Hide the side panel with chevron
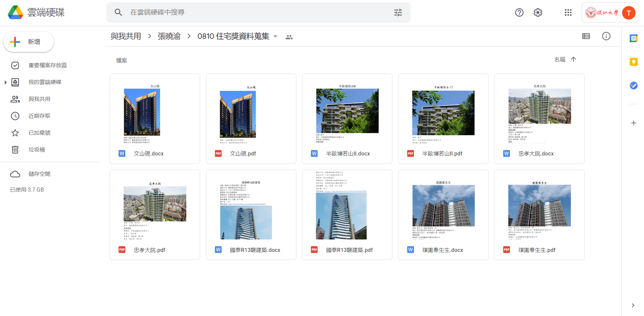This screenshot has height=316, width=644. click(633, 305)
